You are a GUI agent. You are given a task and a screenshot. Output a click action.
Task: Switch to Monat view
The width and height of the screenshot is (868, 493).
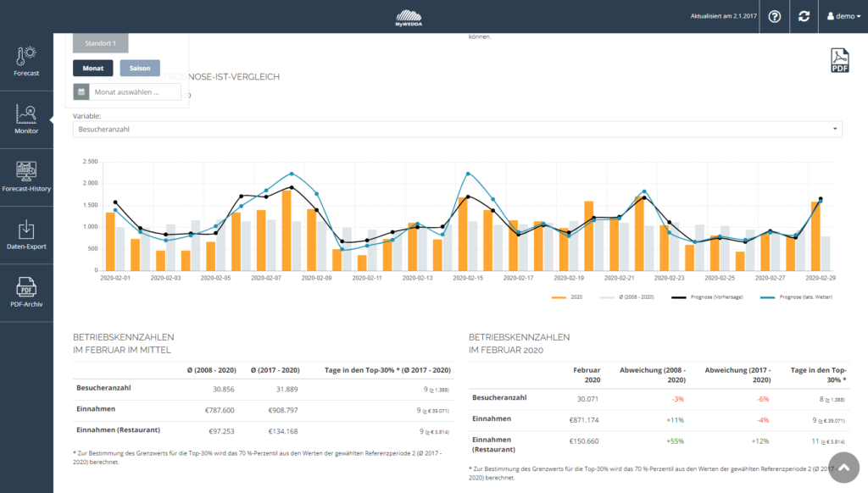[x=92, y=69]
